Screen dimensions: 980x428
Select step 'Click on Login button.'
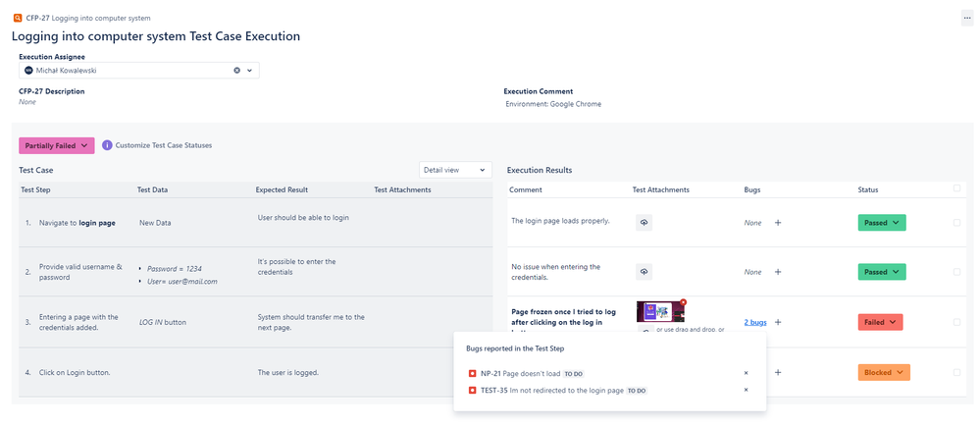(75, 372)
